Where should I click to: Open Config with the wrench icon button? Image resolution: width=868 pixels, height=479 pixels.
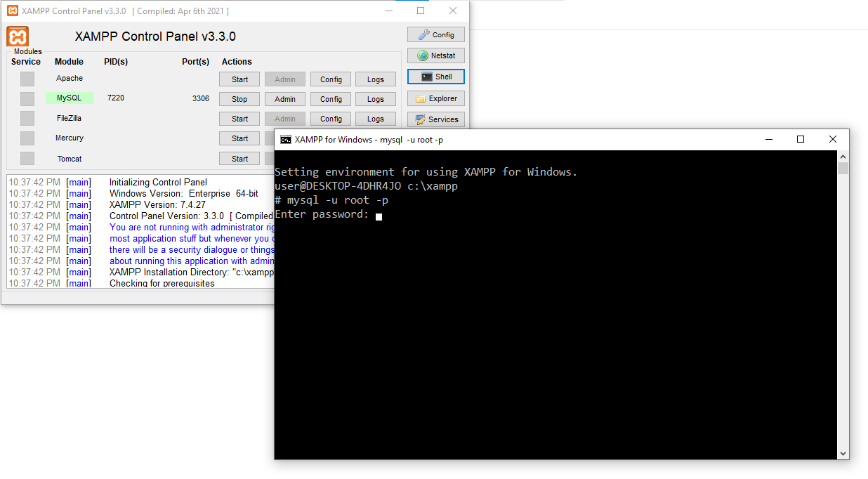point(435,34)
